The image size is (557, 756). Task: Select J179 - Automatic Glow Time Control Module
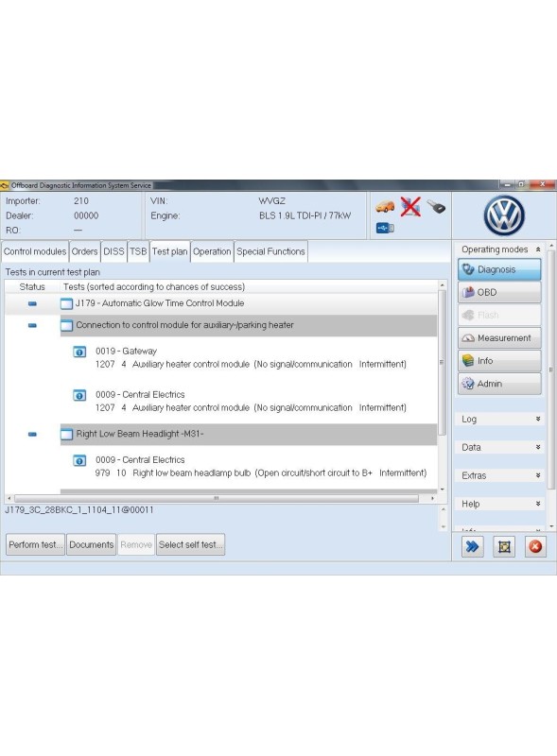160,303
